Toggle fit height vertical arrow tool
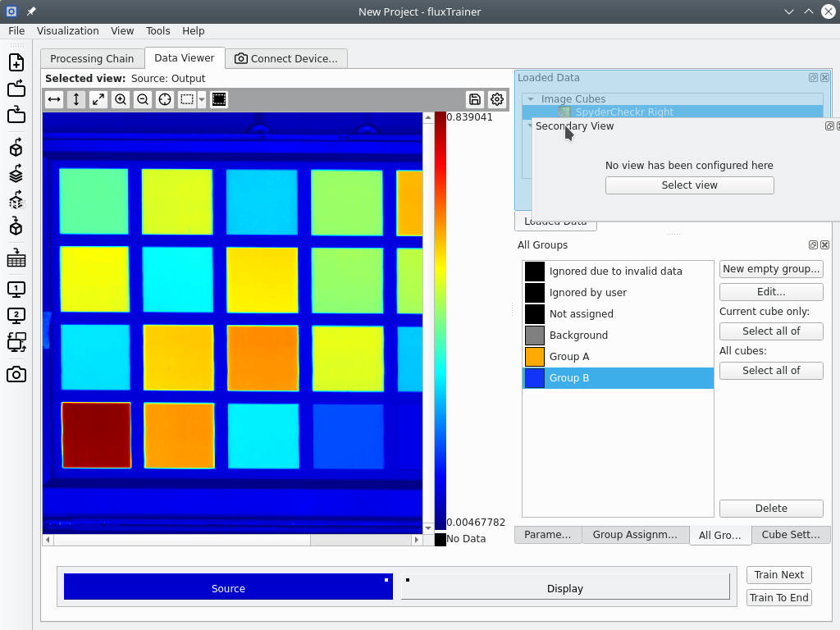This screenshot has height=630, width=840. (x=76, y=99)
